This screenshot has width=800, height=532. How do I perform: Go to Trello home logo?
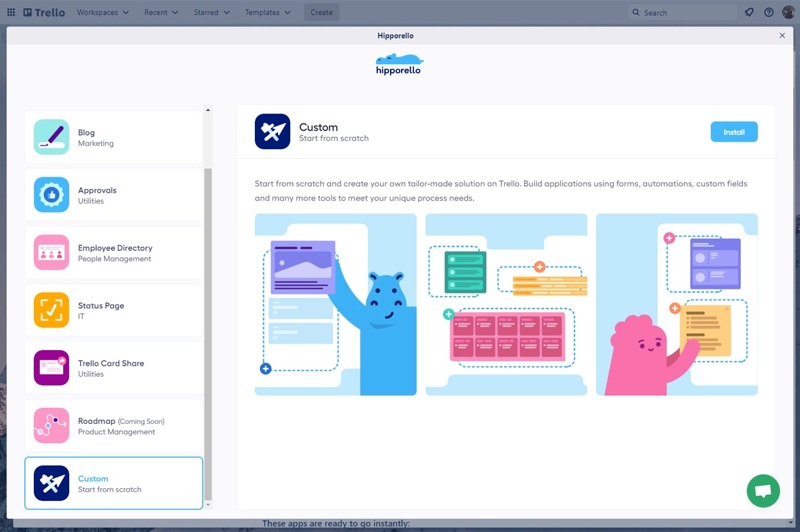(x=44, y=12)
